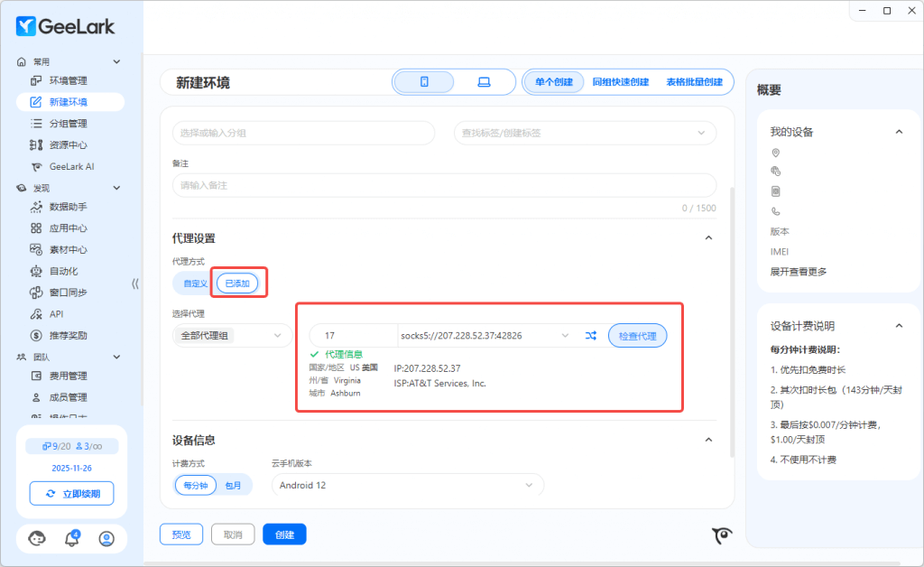
Task: Open 环境管理 in the sidebar
Action: tap(68, 80)
